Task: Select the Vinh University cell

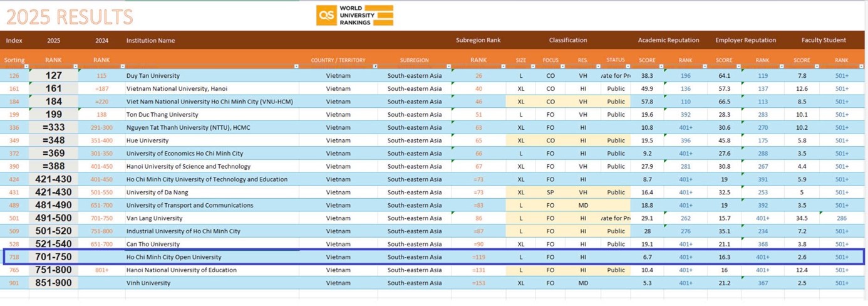Action: pyautogui.click(x=211, y=283)
